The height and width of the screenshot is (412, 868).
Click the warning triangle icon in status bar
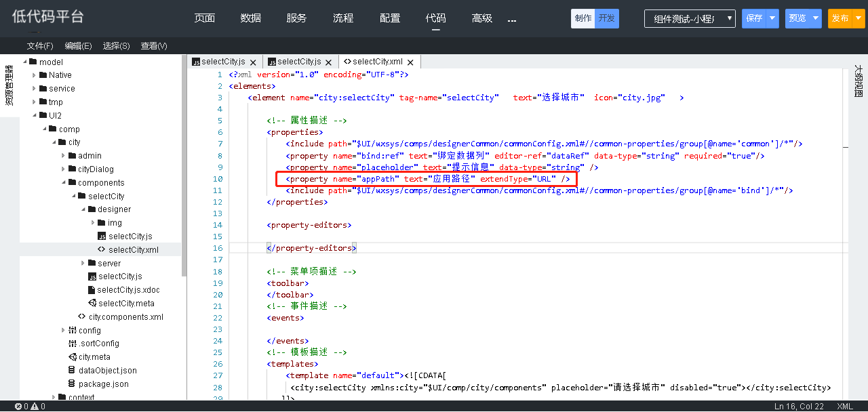pyautogui.click(x=35, y=407)
